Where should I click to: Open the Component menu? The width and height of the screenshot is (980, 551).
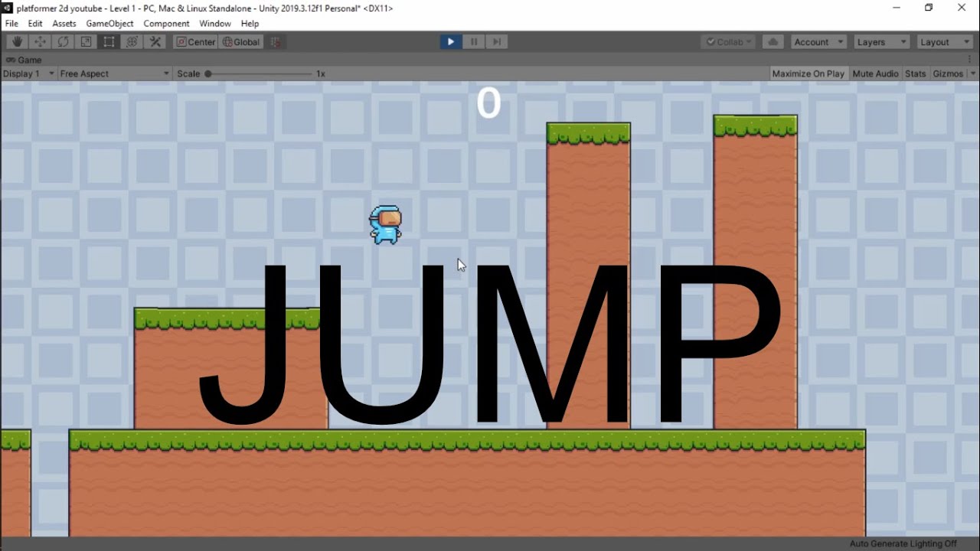tap(166, 24)
